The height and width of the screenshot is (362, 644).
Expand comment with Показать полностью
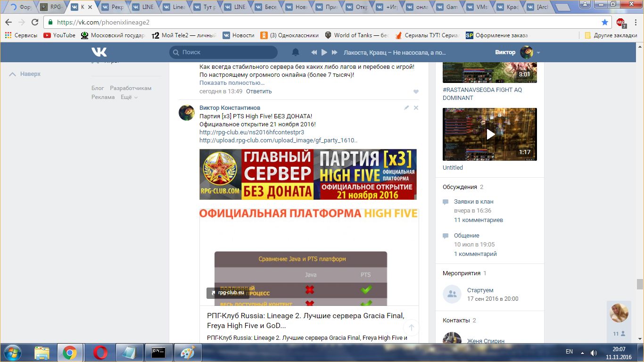[232, 83]
